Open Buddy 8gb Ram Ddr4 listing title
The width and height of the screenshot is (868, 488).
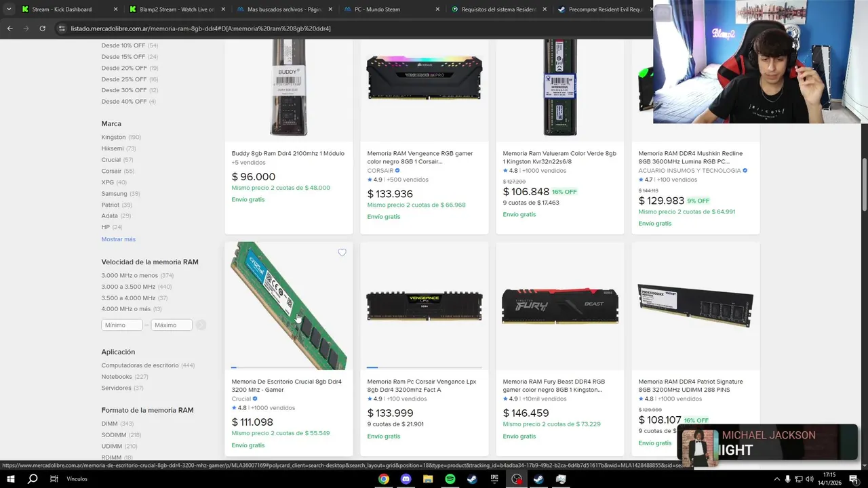[x=288, y=154]
